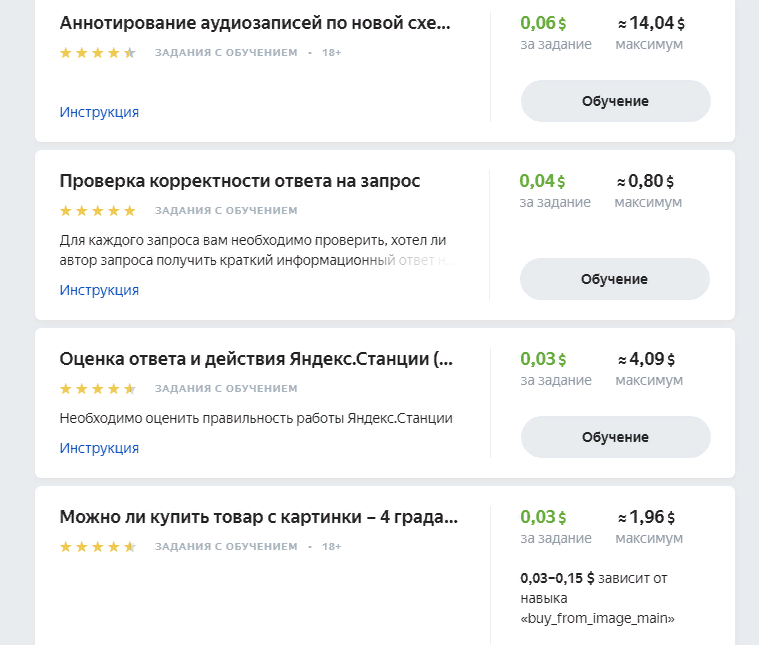Viewport: 759px width, 645px height.
Task: Click the buy_from_image_main skill price note
Action: click(598, 598)
